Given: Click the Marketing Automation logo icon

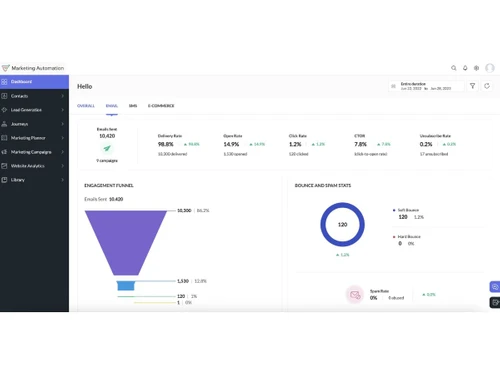Looking at the screenshot, I should coord(6,68).
